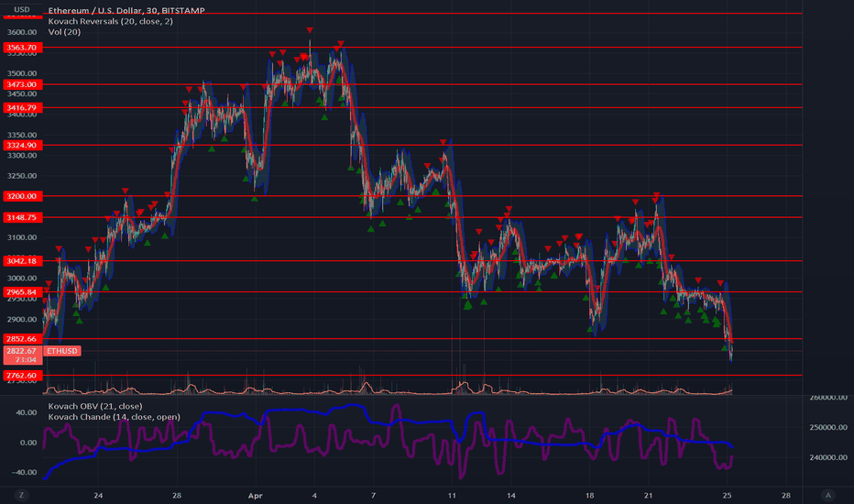Click the −40.00 oscillator axis label

(x=25, y=473)
